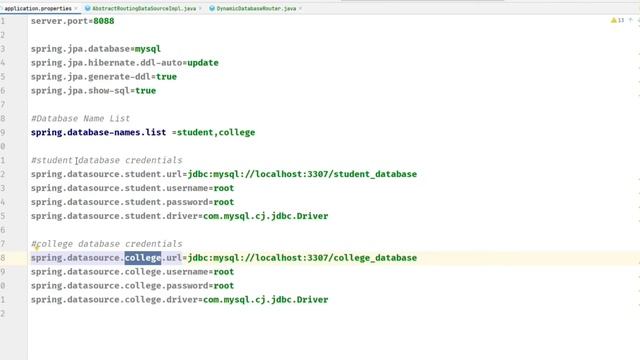Click the Java class icon on AbstractRoutingDataSourceImpl tab
640x360 pixels.
click(x=87, y=8)
